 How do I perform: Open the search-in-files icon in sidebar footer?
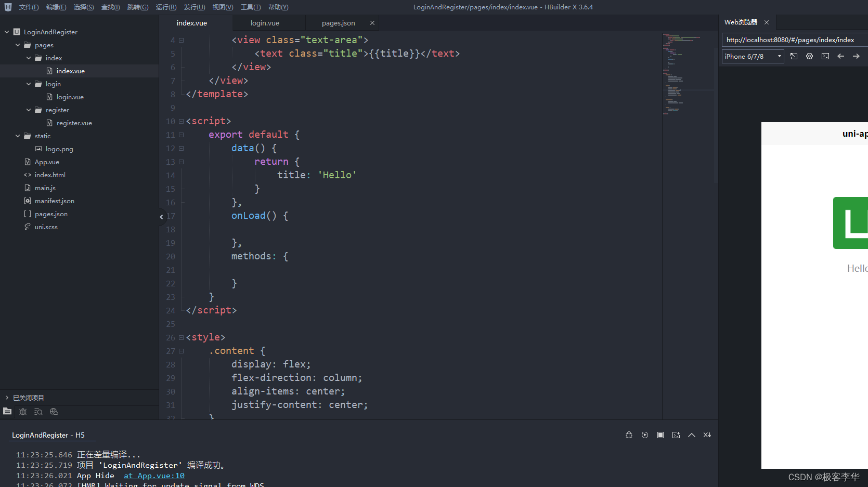38,411
